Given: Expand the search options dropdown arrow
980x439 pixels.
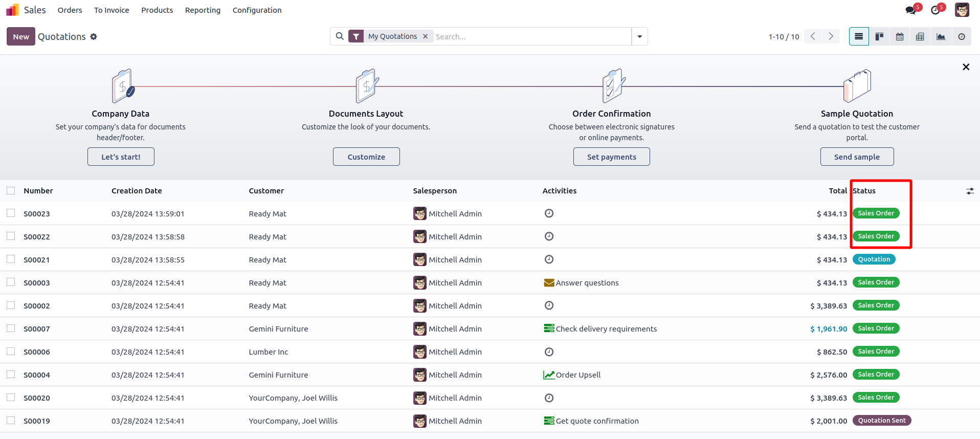Looking at the screenshot, I should 639,37.
